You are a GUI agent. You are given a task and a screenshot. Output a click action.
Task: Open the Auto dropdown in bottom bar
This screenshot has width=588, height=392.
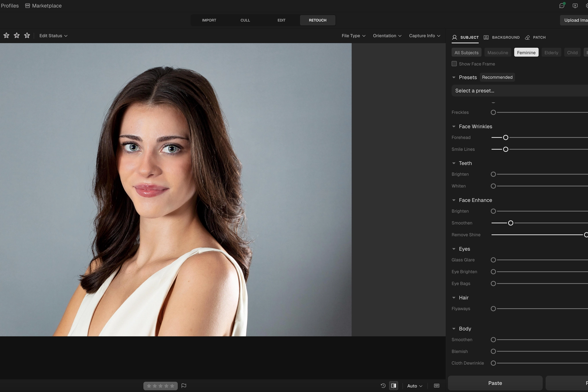coord(415,386)
